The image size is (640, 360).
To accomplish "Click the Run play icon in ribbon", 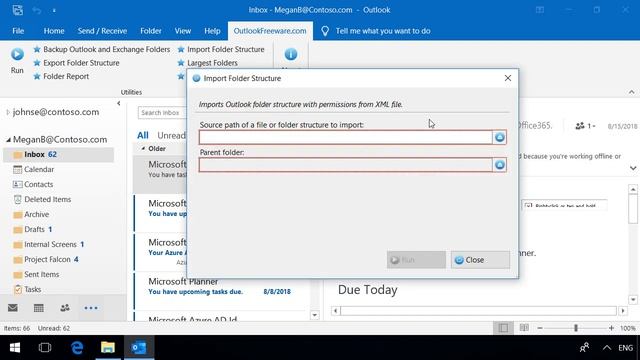I will coord(17,54).
